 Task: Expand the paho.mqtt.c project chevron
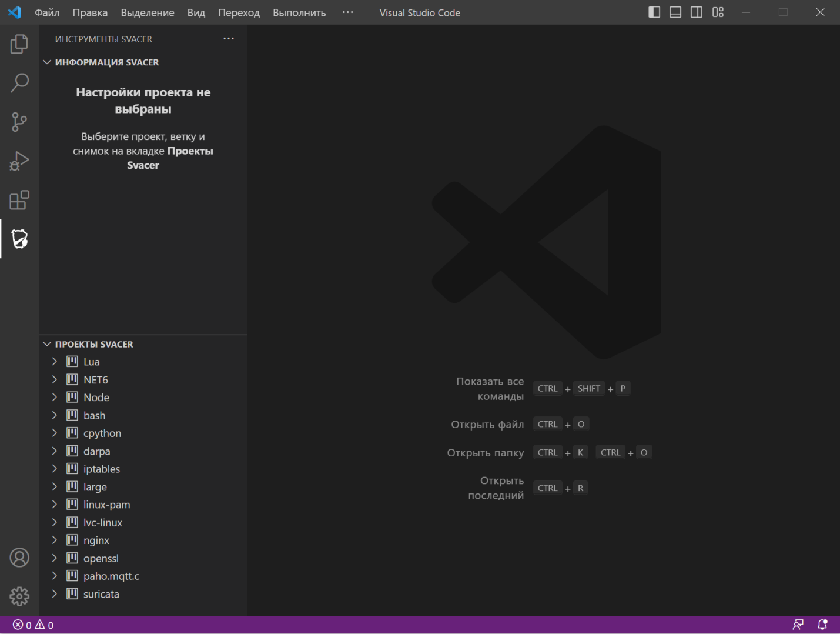pyautogui.click(x=55, y=576)
